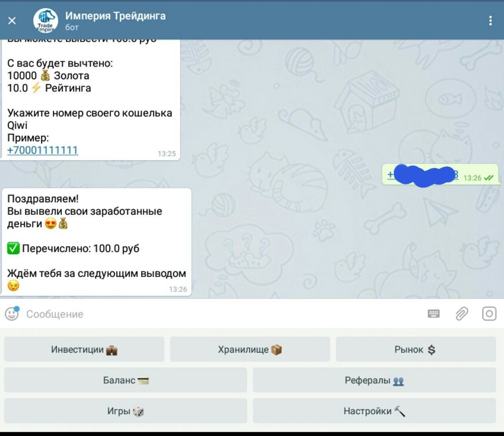Open the three-dot options menu
The width and height of the screenshot is (504, 436).
(x=490, y=20)
